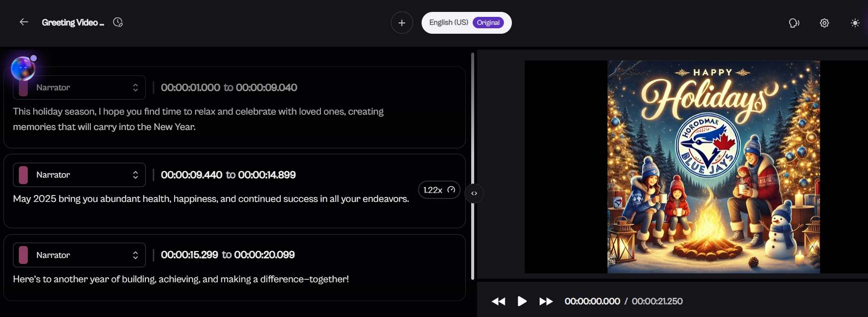Image resolution: width=868 pixels, height=317 pixels.
Task: Open the settings gear icon
Action: tap(824, 23)
